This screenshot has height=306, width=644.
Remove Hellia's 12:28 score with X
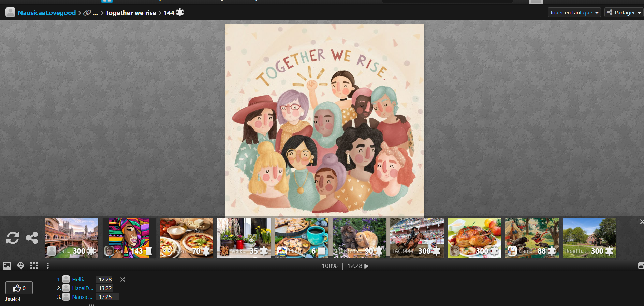tap(122, 279)
